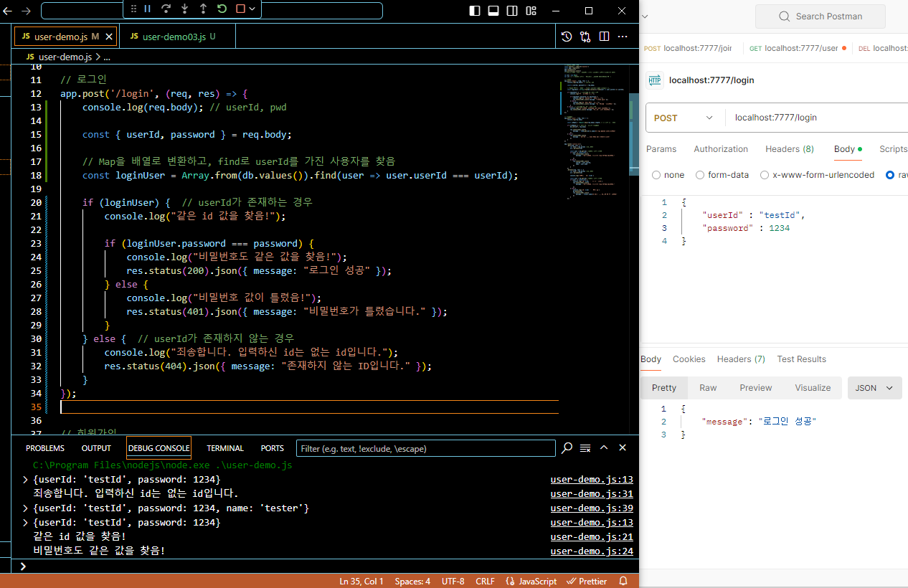Open the editor More Actions ellipsis
The width and height of the screenshot is (908, 588).
tap(623, 37)
